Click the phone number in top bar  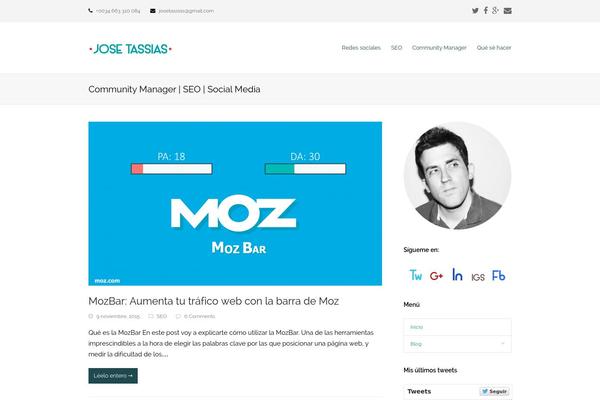pos(118,11)
